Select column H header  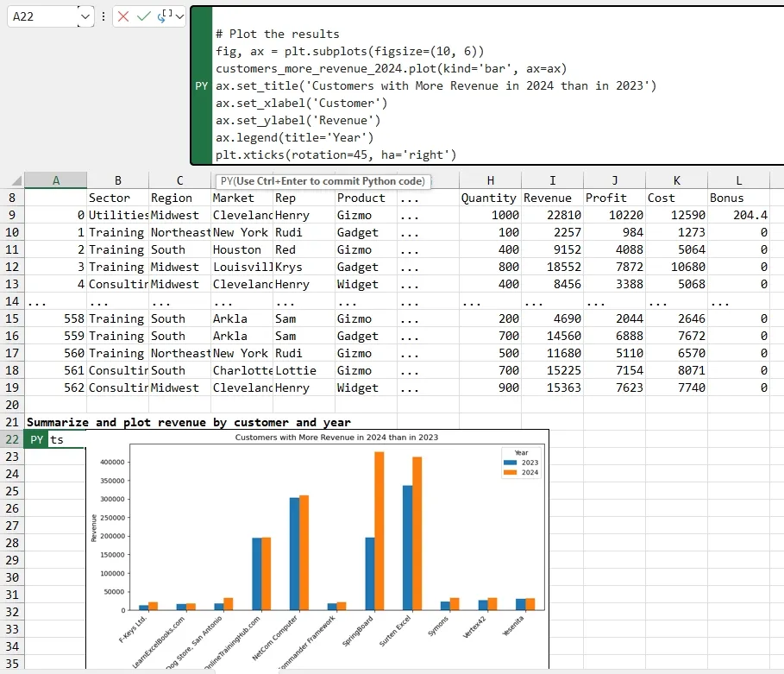pos(490,180)
